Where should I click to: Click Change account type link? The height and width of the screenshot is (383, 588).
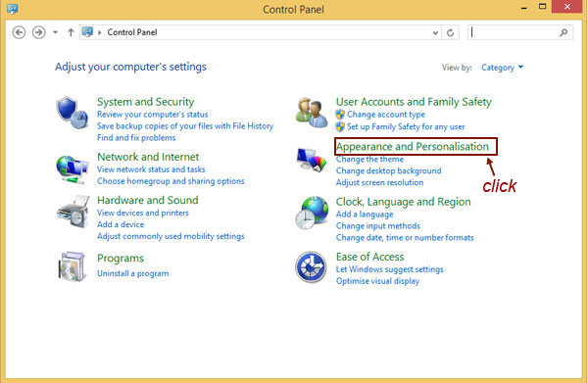click(386, 115)
